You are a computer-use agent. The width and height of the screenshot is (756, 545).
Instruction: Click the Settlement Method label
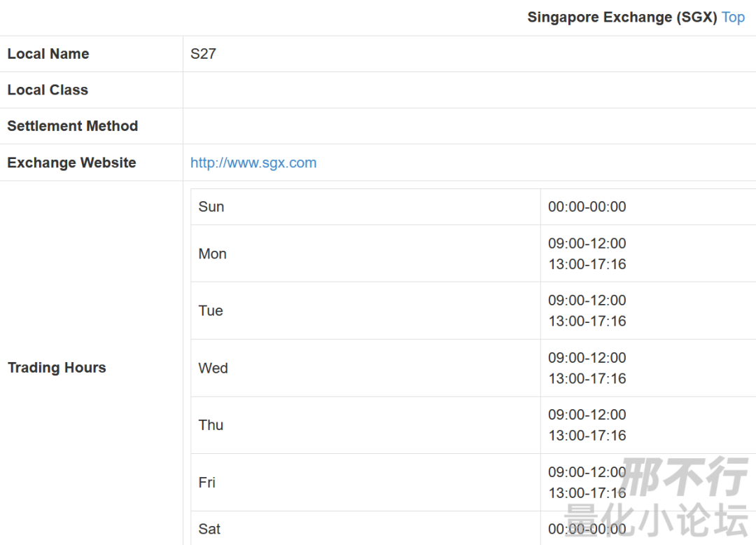point(73,126)
